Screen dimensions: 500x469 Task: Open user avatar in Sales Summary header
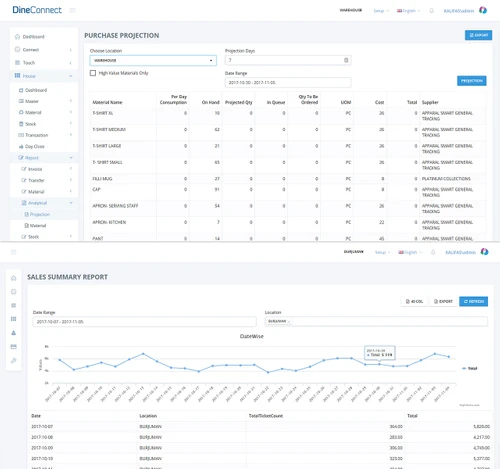(484, 252)
